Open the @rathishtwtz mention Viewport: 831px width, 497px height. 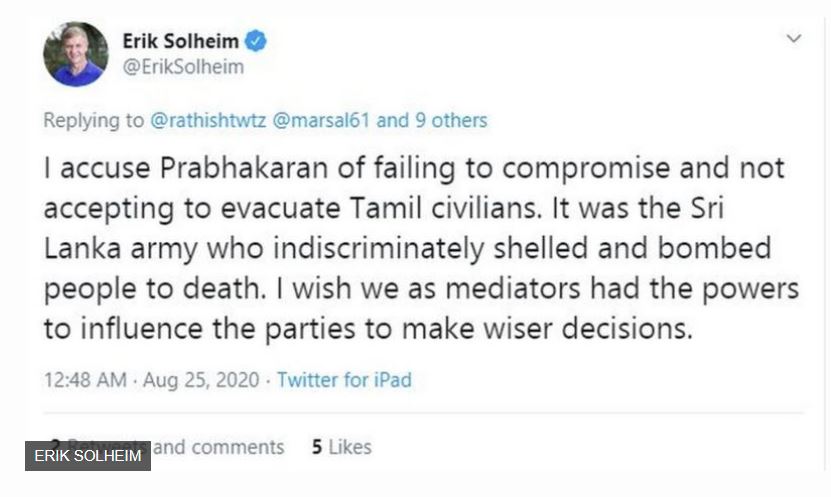point(208,120)
